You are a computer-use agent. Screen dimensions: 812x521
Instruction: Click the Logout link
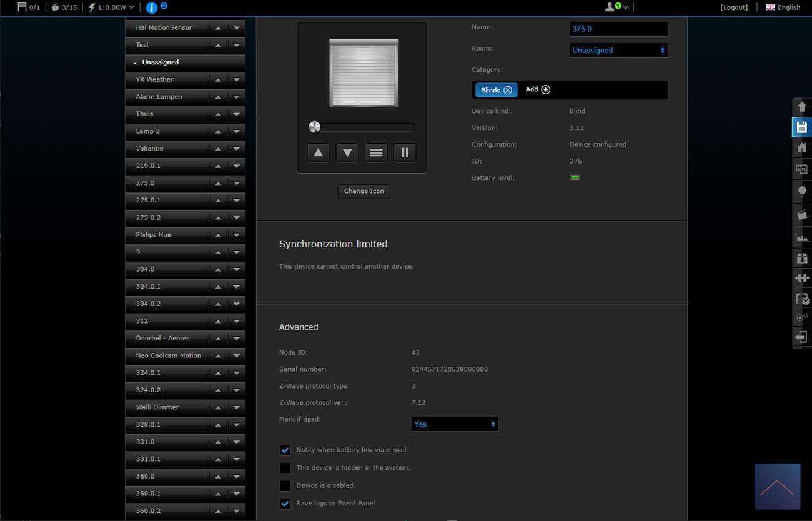click(734, 7)
